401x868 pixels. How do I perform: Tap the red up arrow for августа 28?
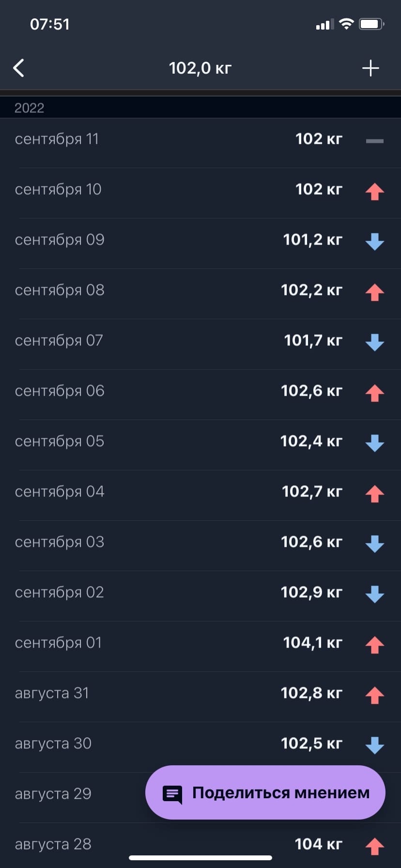coord(374,846)
